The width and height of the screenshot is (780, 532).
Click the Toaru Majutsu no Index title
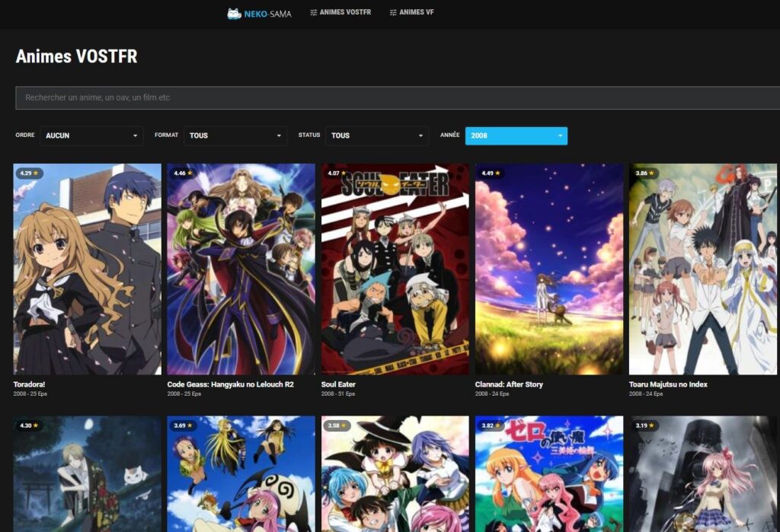668,384
